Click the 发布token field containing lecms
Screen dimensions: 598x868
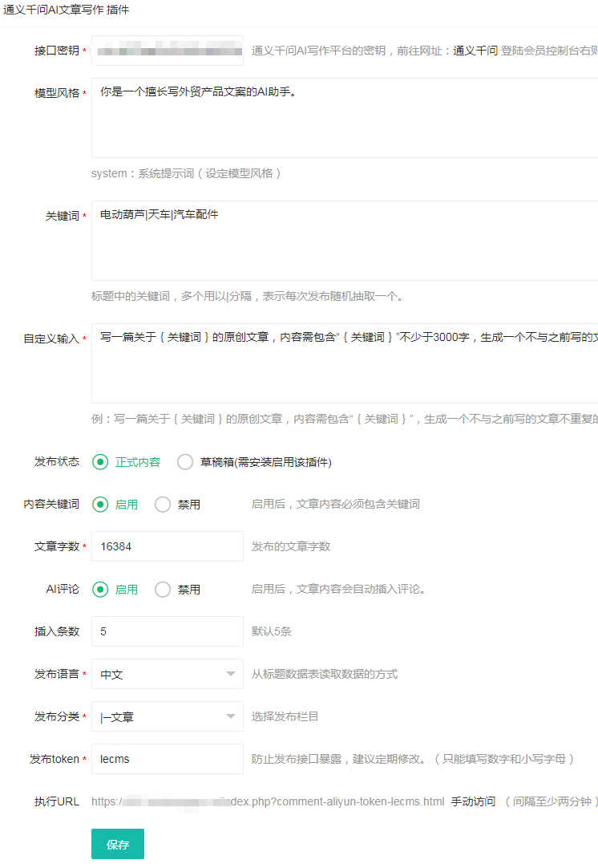point(167,760)
